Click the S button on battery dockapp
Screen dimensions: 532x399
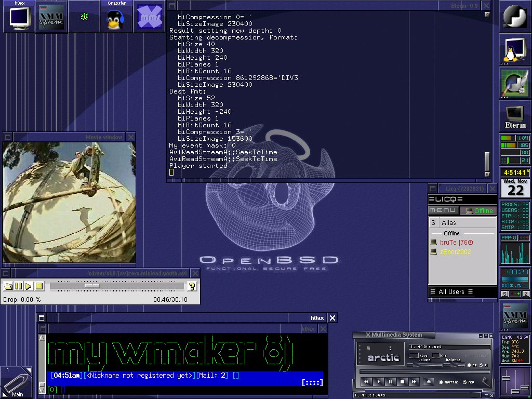click(504, 294)
